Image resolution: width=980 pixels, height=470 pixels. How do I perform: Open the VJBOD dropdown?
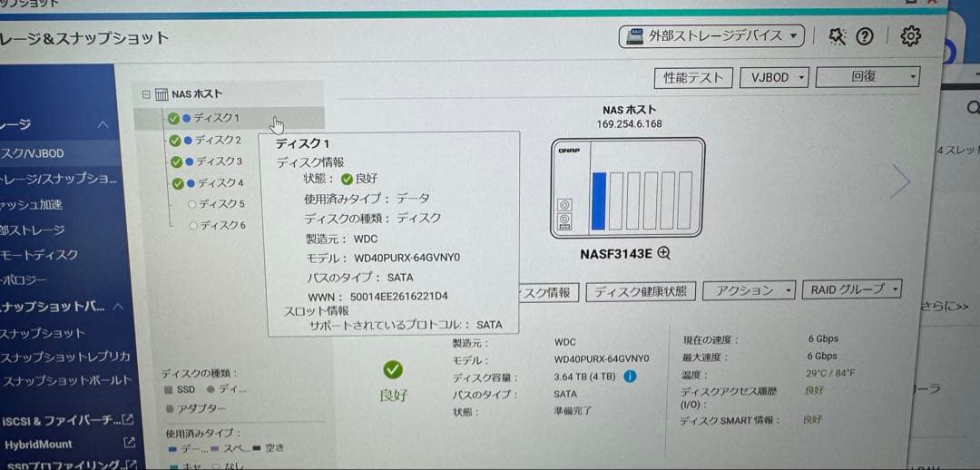[774, 77]
